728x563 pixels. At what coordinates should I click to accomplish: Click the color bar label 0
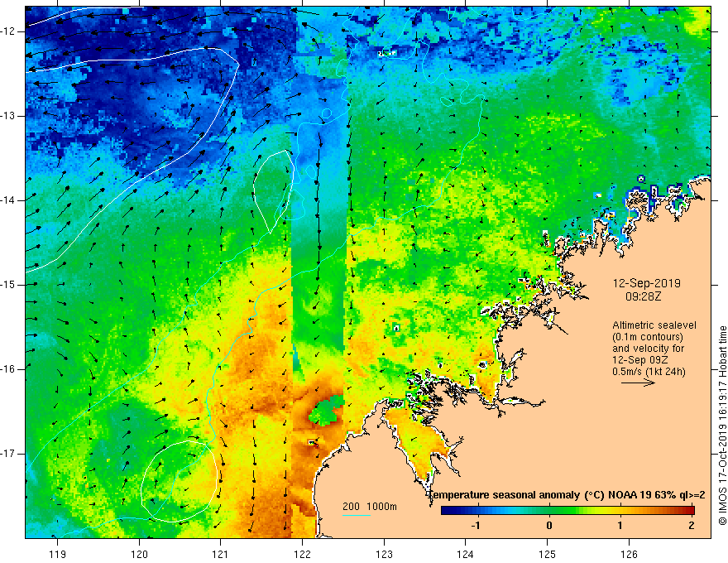coord(549,526)
